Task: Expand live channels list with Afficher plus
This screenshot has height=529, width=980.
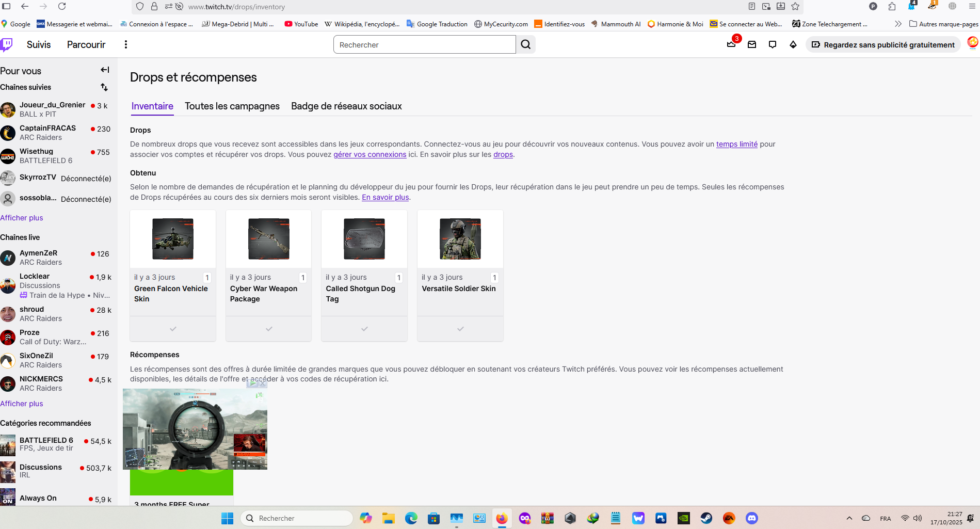Action: 22,404
